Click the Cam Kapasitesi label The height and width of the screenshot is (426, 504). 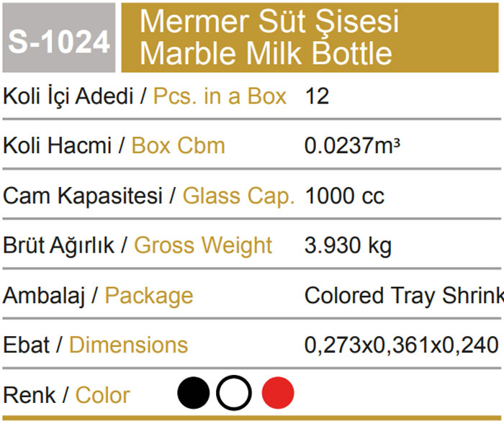coord(83,196)
